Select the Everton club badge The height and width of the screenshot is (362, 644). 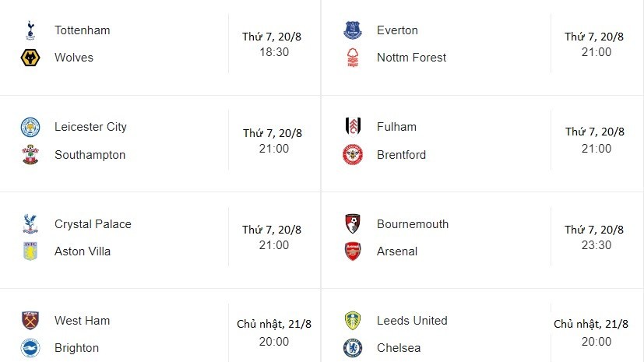353,30
